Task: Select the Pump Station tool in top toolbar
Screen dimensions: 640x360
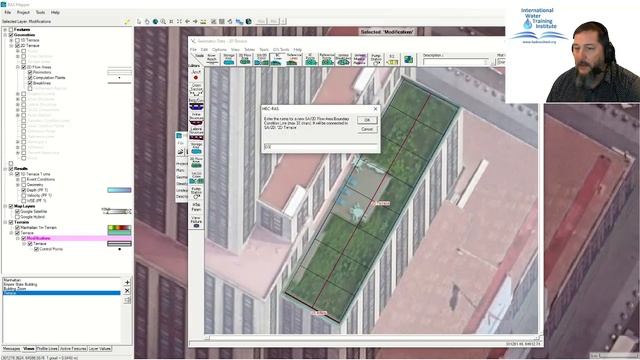Action: pos(376,59)
